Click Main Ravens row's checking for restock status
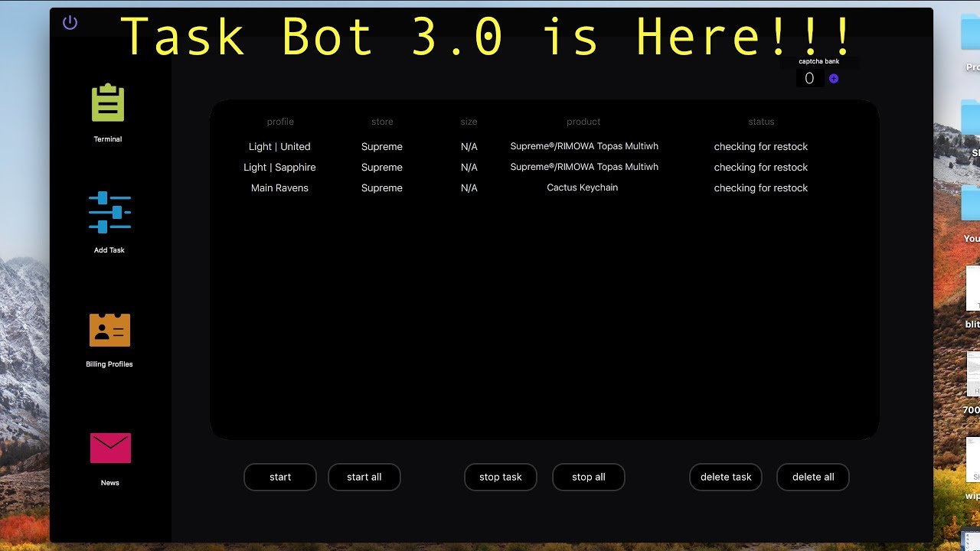 coord(761,187)
